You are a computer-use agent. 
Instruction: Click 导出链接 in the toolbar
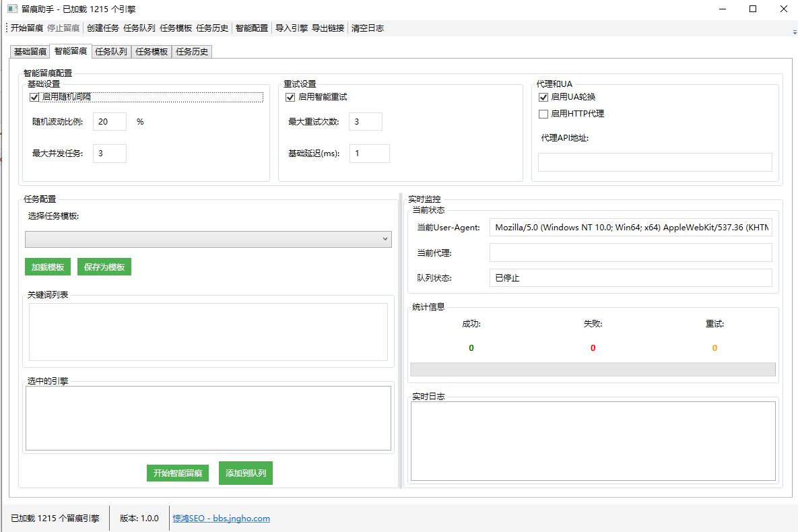[x=328, y=28]
